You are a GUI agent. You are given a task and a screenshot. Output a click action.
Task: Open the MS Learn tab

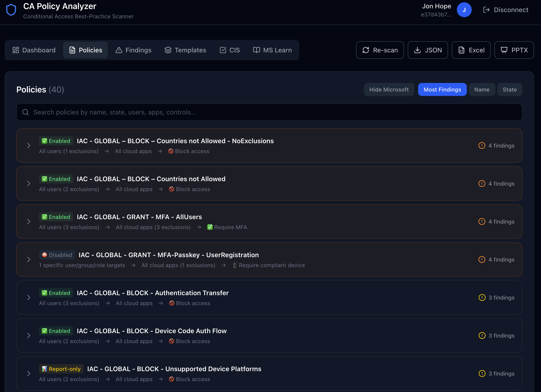click(272, 50)
